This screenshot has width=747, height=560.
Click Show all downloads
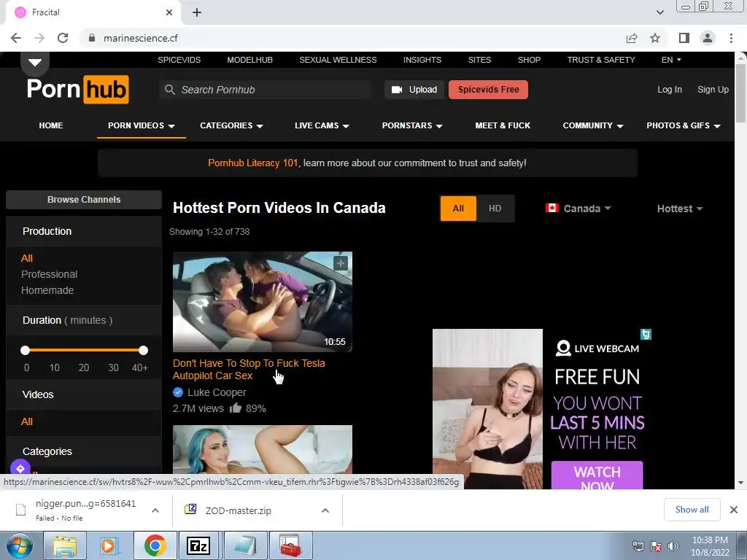click(692, 510)
